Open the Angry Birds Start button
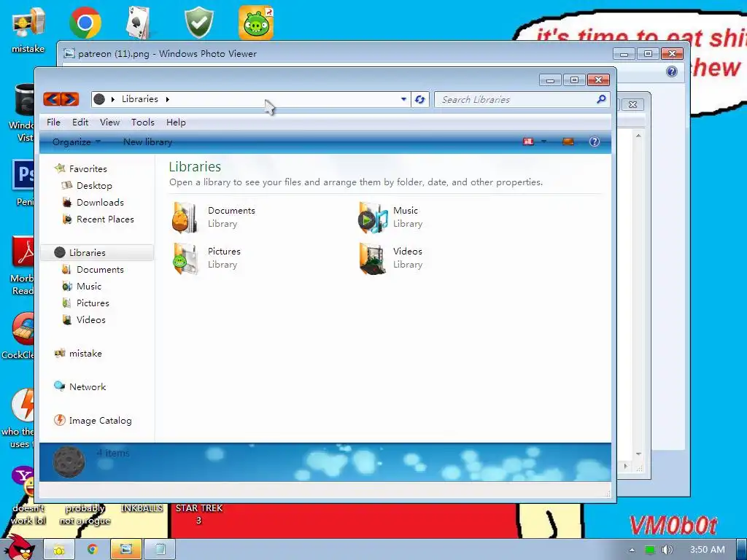 19,548
